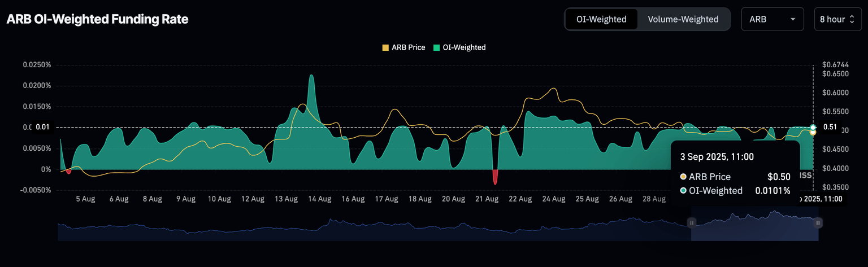Toggle ARB Price series in legend
Viewport: 868px width, 267px height.
coord(408,47)
